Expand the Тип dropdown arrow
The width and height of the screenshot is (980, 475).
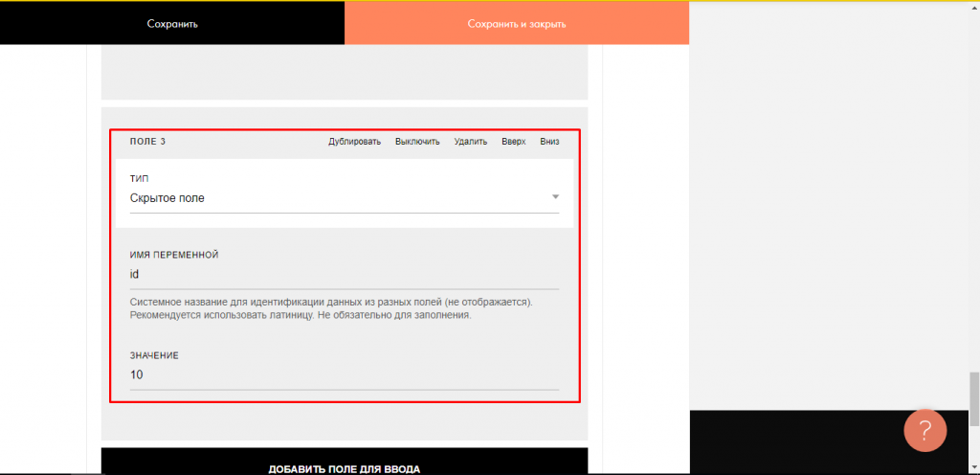[555, 198]
